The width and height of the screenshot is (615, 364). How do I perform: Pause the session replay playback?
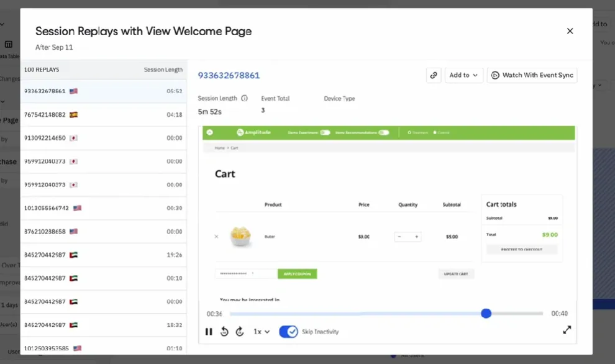pos(209,332)
